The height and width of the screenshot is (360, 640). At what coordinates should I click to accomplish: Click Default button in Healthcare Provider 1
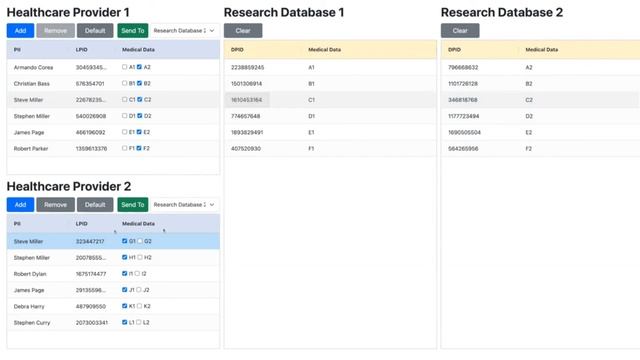(x=95, y=31)
